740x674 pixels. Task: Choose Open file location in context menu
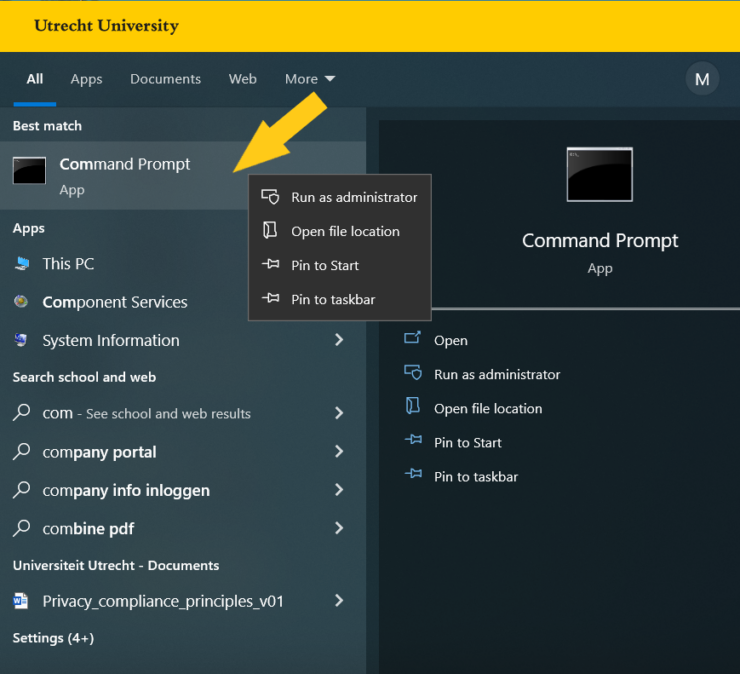[340, 231]
